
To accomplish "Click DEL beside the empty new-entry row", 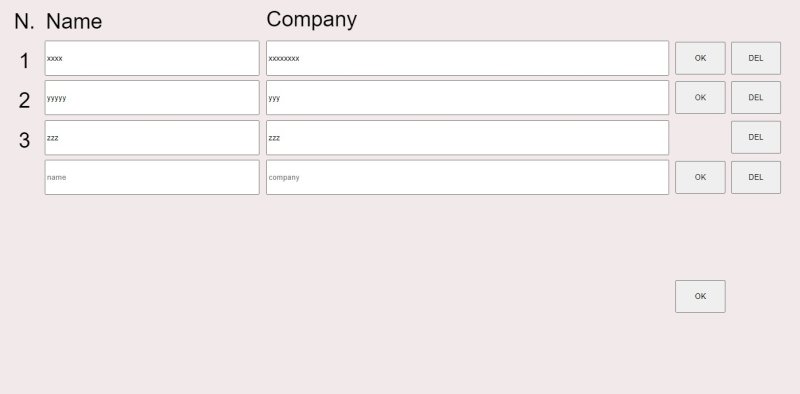I will pos(756,177).
